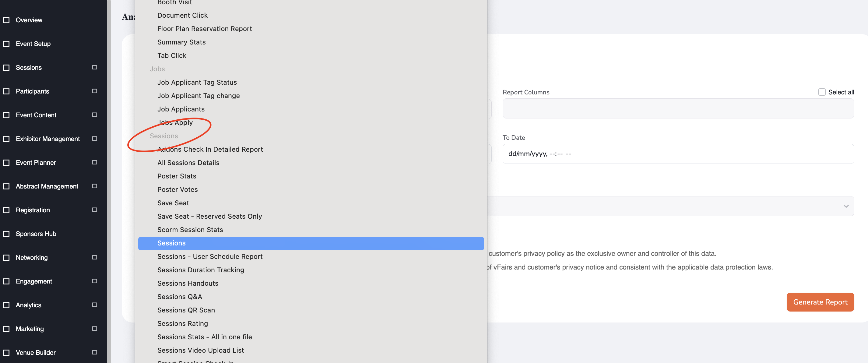
Task: Check the Select all checkbox
Action: [821, 92]
